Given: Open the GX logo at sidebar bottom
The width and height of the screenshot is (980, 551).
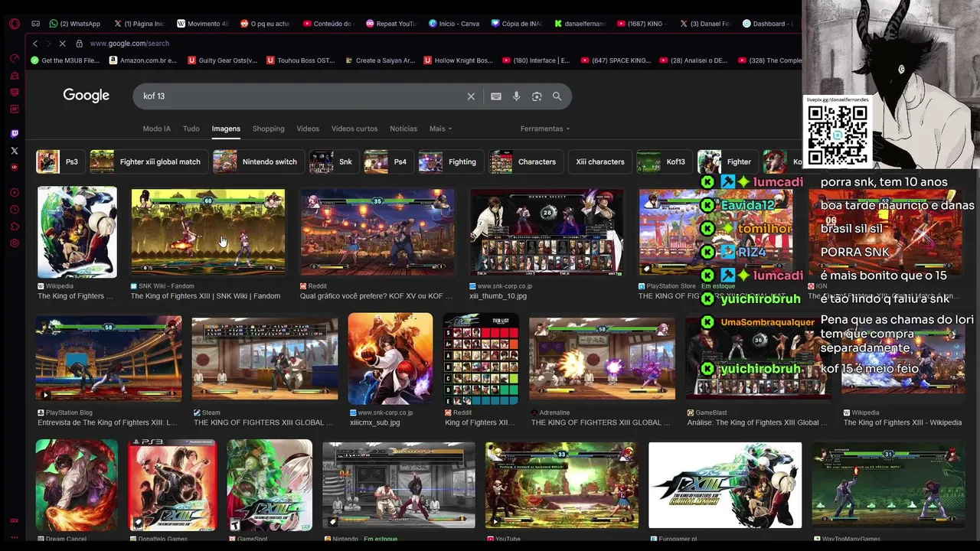Looking at the screenshot, I should (14, 520).
